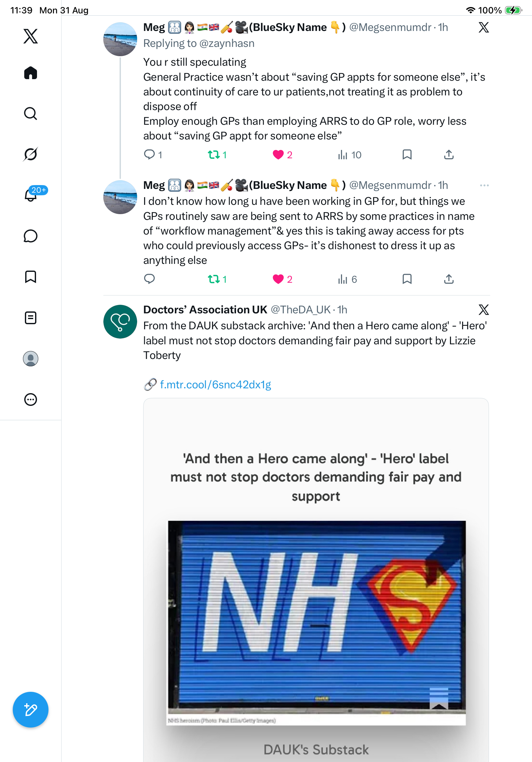Open share options on first Meg reply
Screen dimensions: 532x762
pyautogui.click(x=449, y=155)
